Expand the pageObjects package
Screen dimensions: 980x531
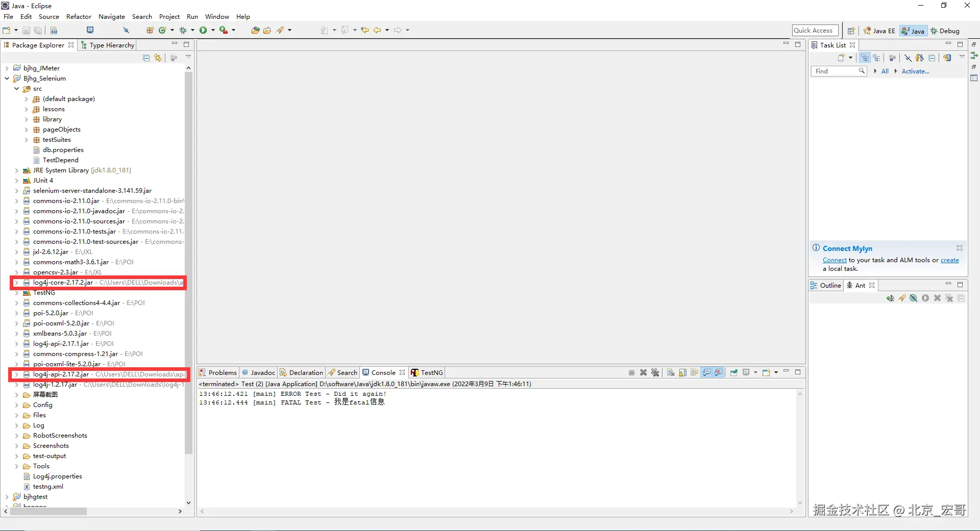click(x=26, y=130)
